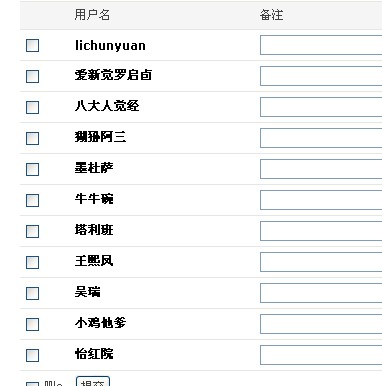Mark the checkbox for 王熙凤
Image resolution: width=382 pixels, height=386 pixels.
pyautogui.click(x=32, y=262)
